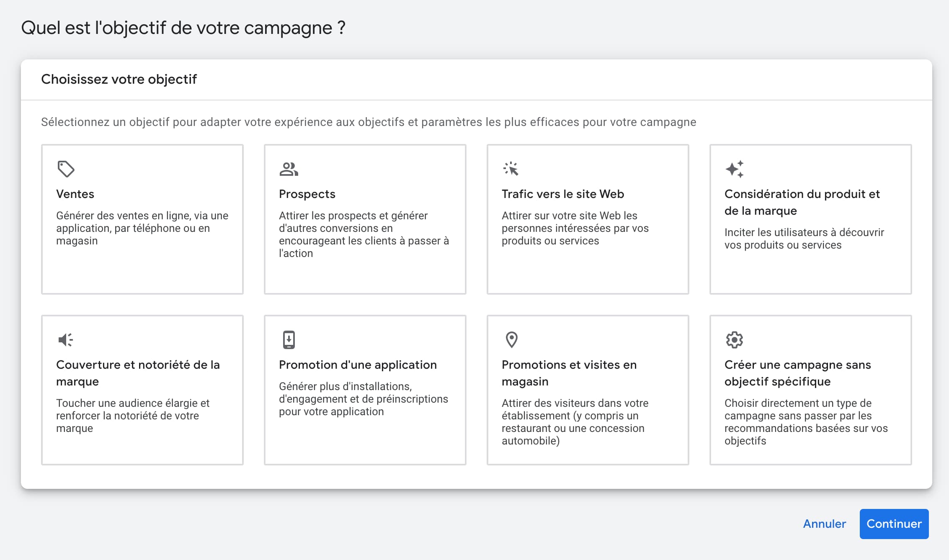Select Trafic vers le site Web heading
The width and height of the screenshot is (949, 560).
tap(563, 194)
